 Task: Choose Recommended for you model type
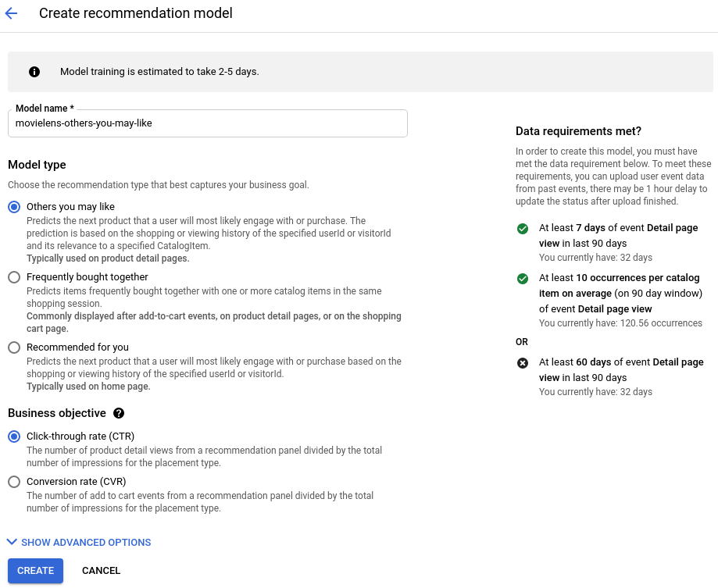point(14,347)
